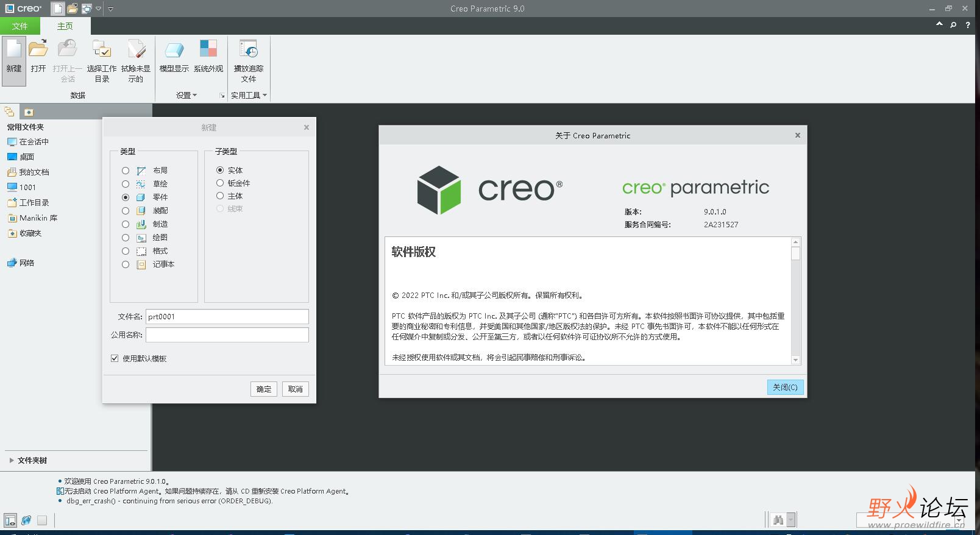Open 工作目录 working directory folder
Viewport: 980px width, 535px height.
pos(28,202)
